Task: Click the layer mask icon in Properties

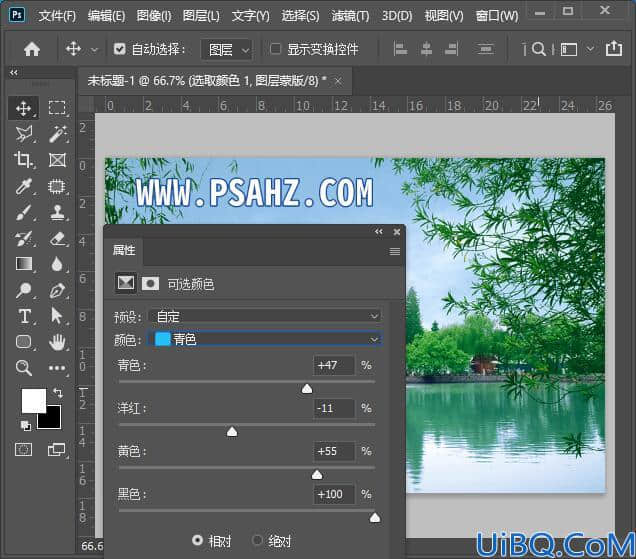Action: 150,283
